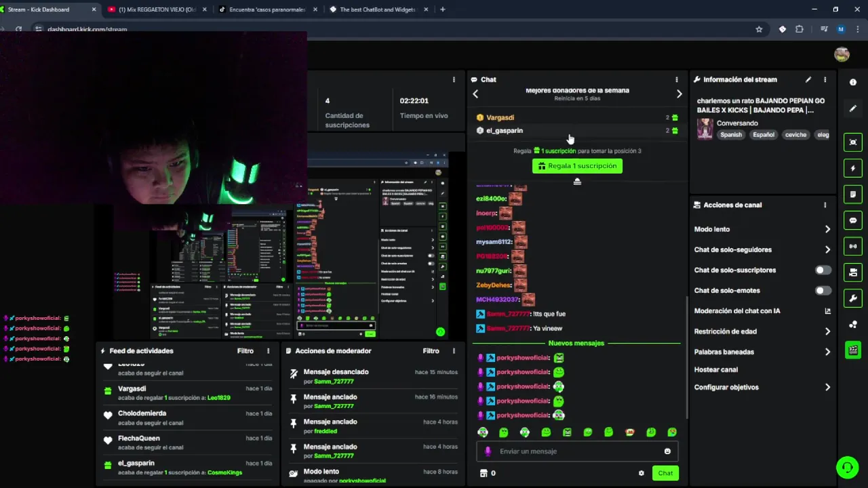The image size is (868, 488).
Task: Edit stream info with the pencil icon
Action: [808, 79]
